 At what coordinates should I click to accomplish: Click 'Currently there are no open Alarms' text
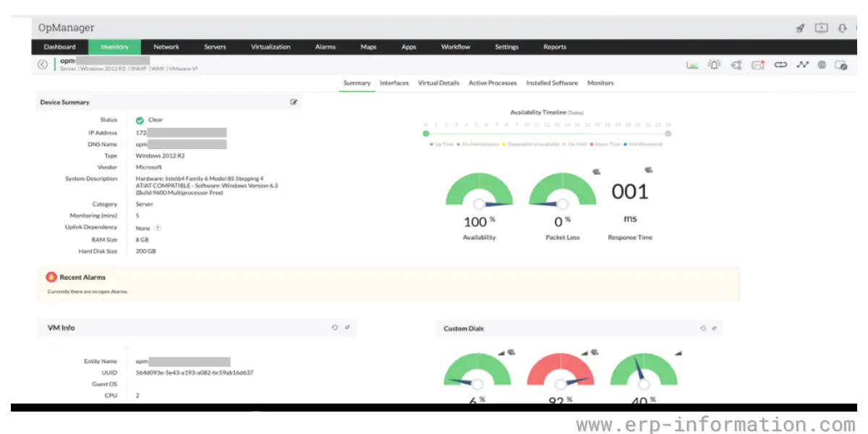point(88,292)
